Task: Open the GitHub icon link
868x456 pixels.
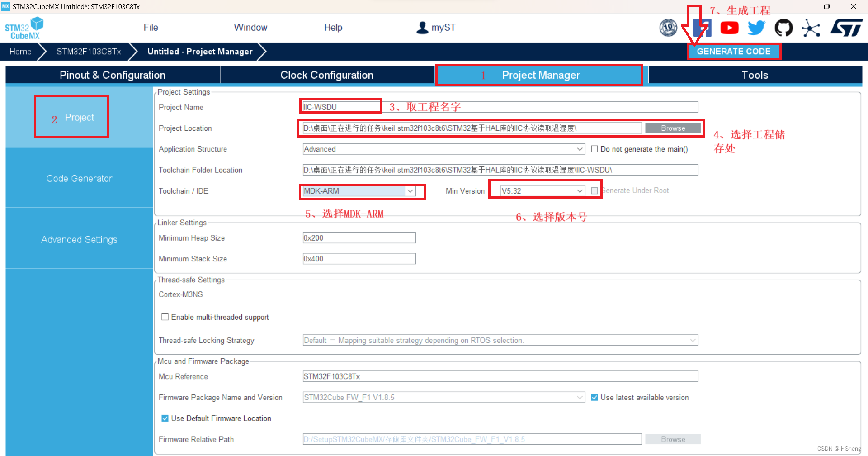Action: (783, 28)
